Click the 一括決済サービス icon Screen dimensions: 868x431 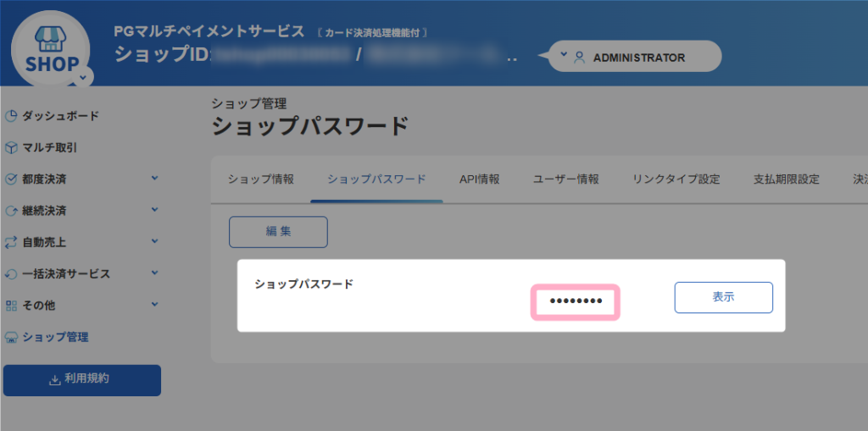(11, 274)
